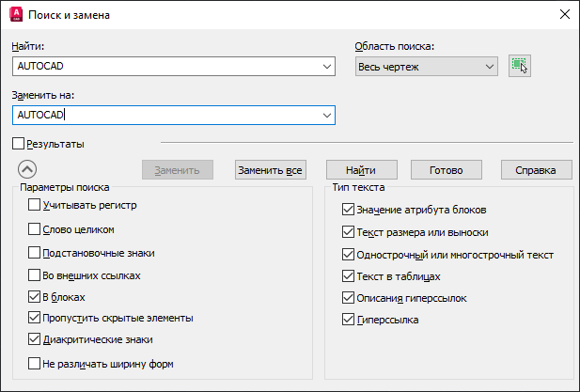This screenshot has height=392, width=580.
Task: Toggle 'Подстановочные знаки' checkbox
Action: point(35,253)
